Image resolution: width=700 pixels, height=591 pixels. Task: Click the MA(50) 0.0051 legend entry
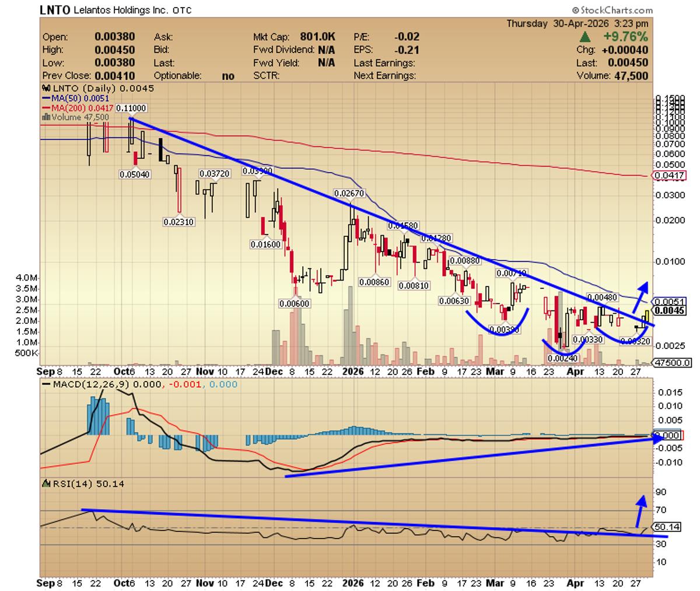point(74,98)
